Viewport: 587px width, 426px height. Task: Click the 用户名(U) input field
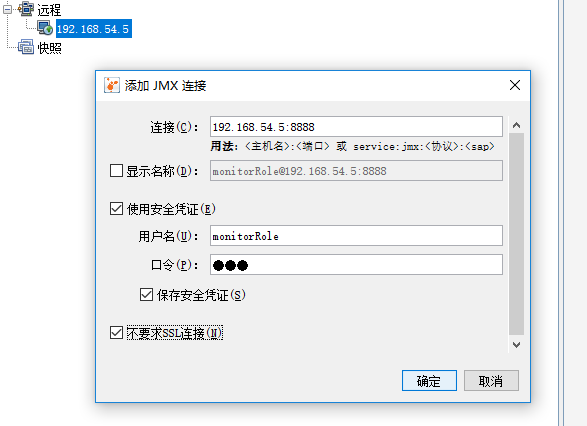pos(356,236)
